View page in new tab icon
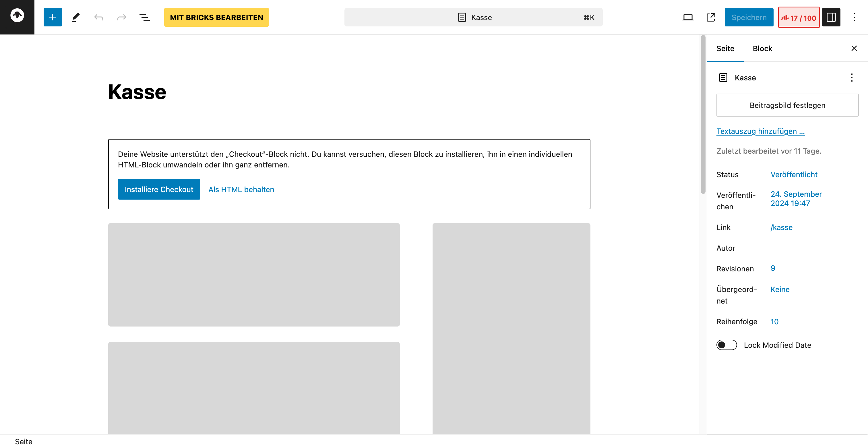Viewport: 868px width, 448px height. pos(711,17)
